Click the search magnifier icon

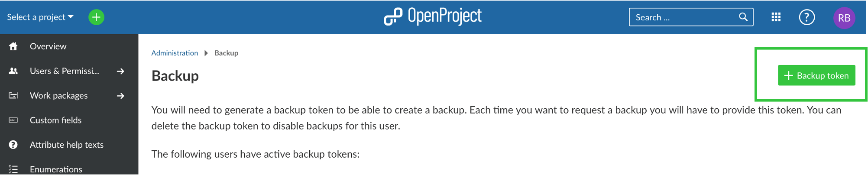(743, 17)
